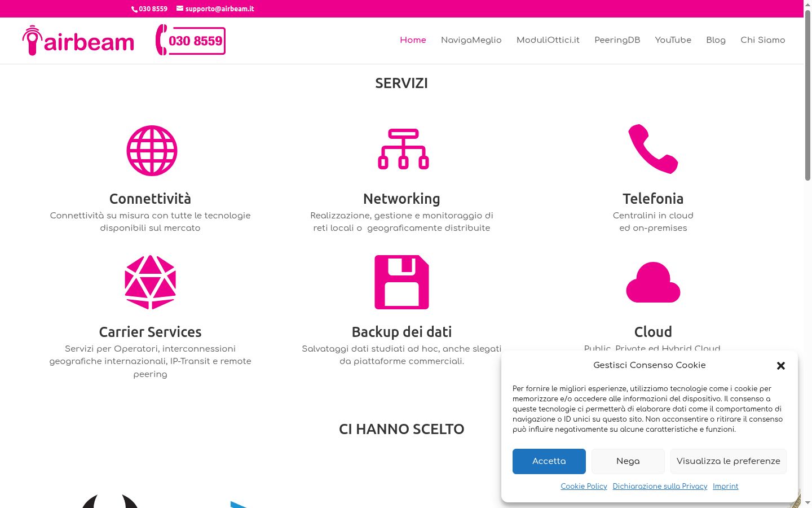The width and height of the screenshot is (812, 508).
Task: Click the scrollbar up arrow
Action: click(x=807, y=5)
